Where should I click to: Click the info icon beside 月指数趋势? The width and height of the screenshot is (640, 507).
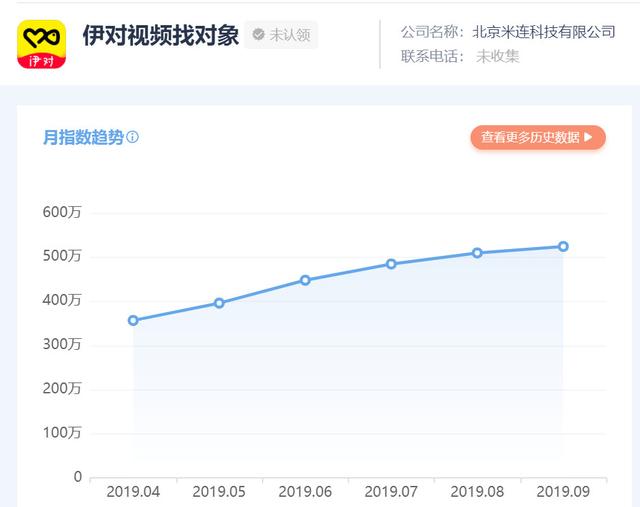(x=132, y=137)
